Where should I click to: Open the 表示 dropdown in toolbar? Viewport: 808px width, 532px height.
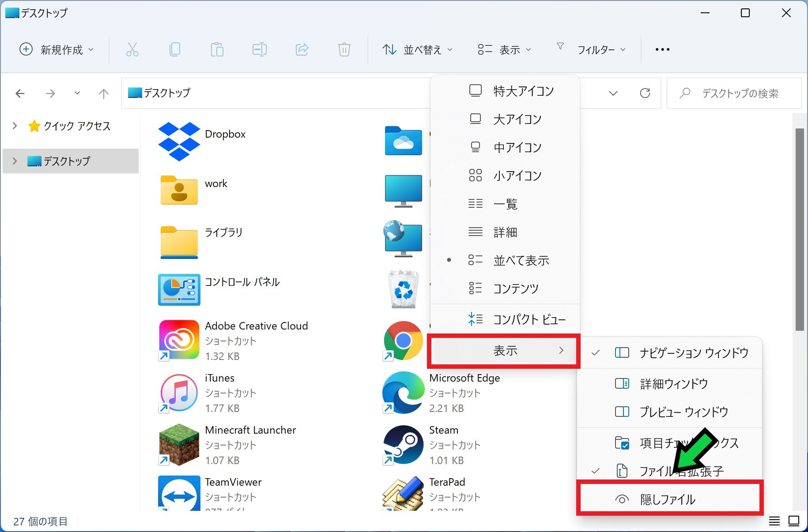pos(504,49)
